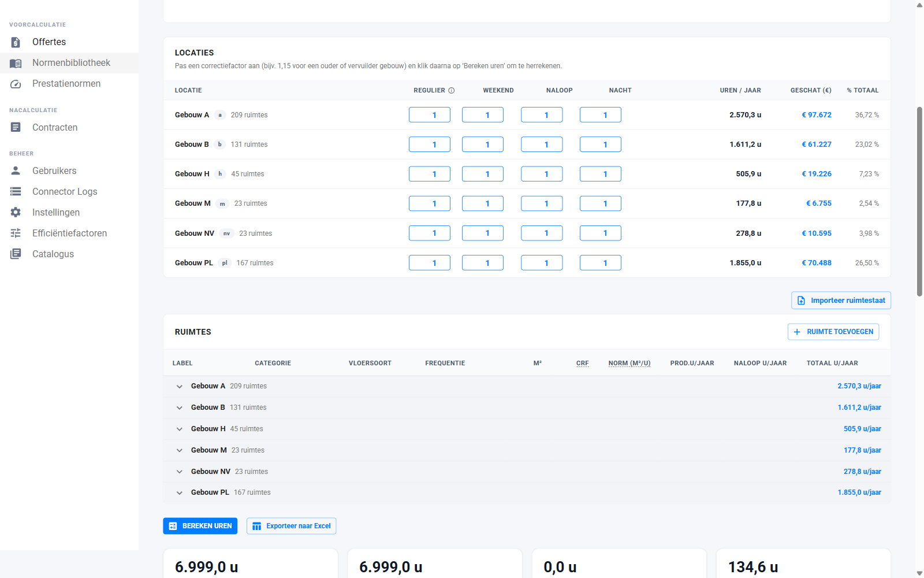The image size is (924, 578).
Task: Click the Instellingen gear icon
Action: click(16, 212)
